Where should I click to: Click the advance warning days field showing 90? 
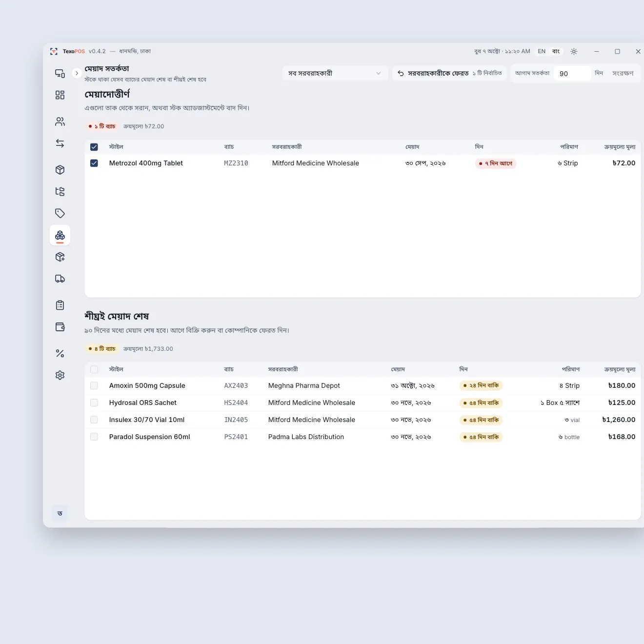coord(572,74)
